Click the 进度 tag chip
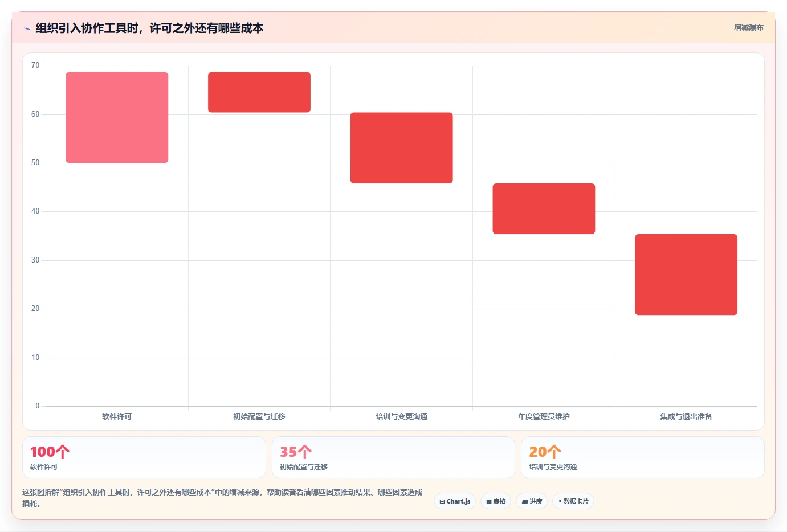 (x=532, y=501)
